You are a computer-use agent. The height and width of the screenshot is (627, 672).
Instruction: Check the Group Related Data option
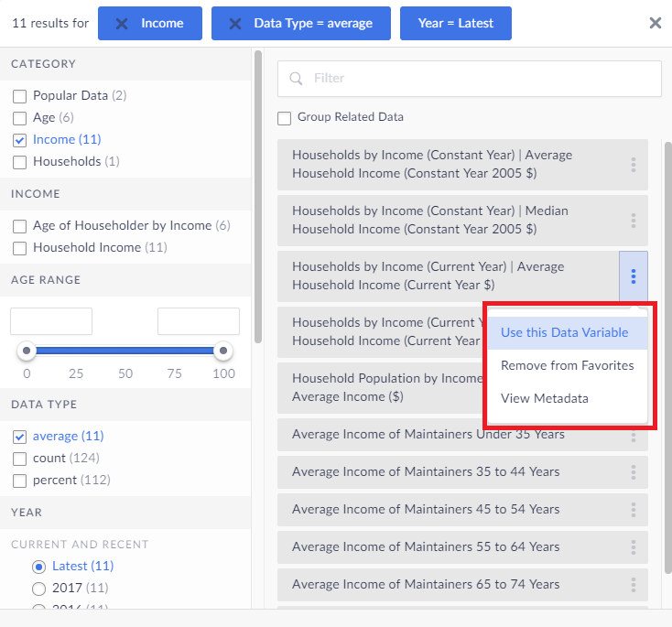(x=285, y=118)
